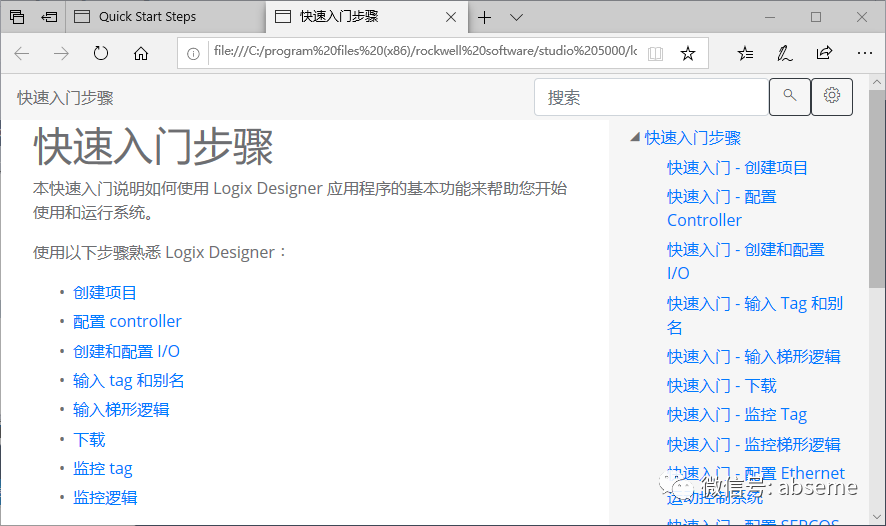Screen dimensions: 886x526
Task: Go to the browser home page
Action: [141, 54]
